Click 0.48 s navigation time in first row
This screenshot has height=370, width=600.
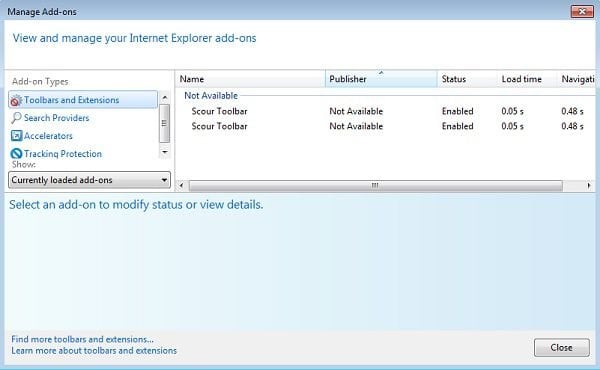tap(572, 111)
